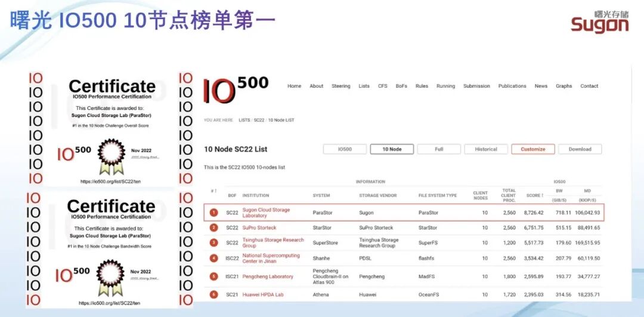Click the MadFS file system cell
This screenshot has height=317, width=644.
(426, 276)
